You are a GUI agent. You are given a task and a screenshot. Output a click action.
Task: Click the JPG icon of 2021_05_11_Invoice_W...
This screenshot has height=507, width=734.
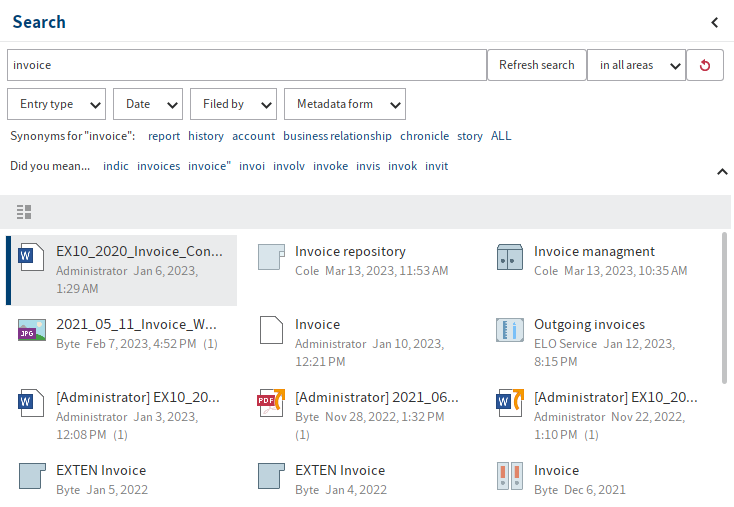32,330
